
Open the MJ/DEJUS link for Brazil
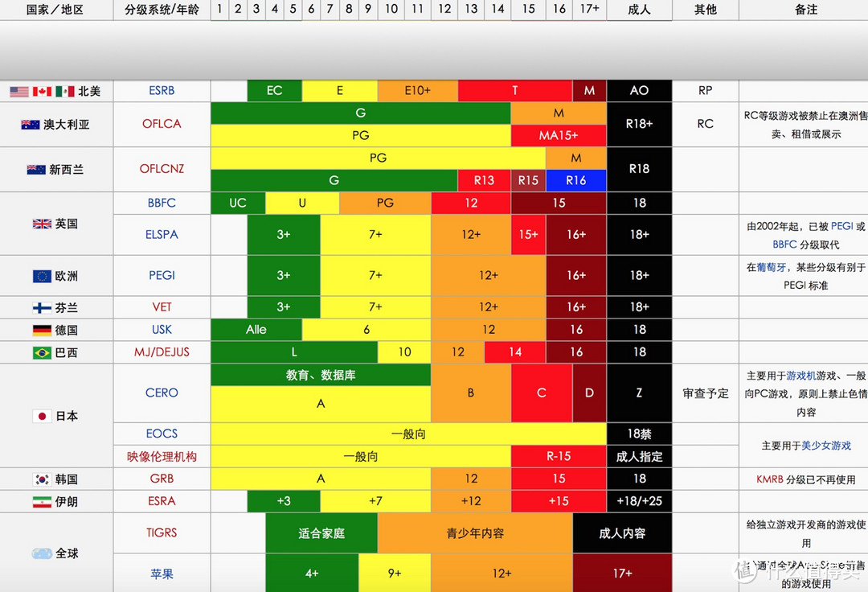(x=162, y=351)
